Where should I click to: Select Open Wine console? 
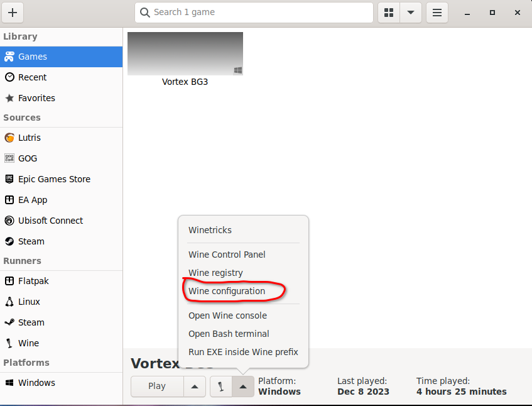243,315
